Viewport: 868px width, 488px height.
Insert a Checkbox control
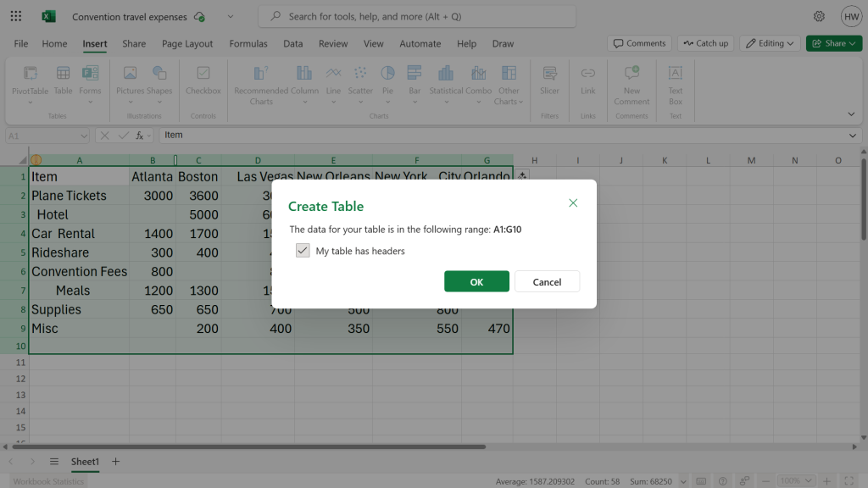point(203,80)
